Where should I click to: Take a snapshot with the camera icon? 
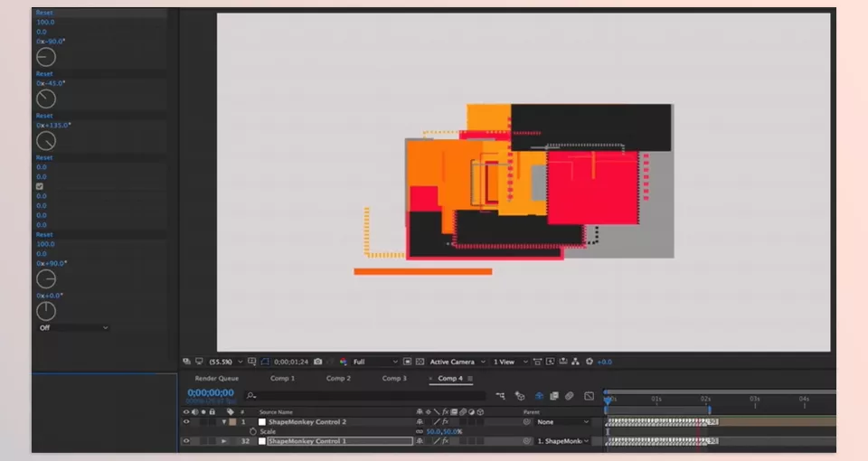tap(317, 362)
